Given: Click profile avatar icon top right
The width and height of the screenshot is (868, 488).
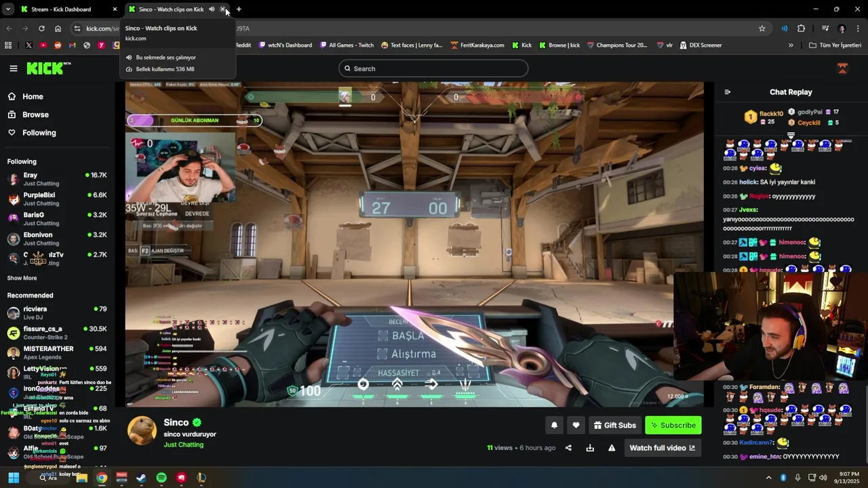Looking at the screenshot, I should pyautogui.click(x=842, y=68).
